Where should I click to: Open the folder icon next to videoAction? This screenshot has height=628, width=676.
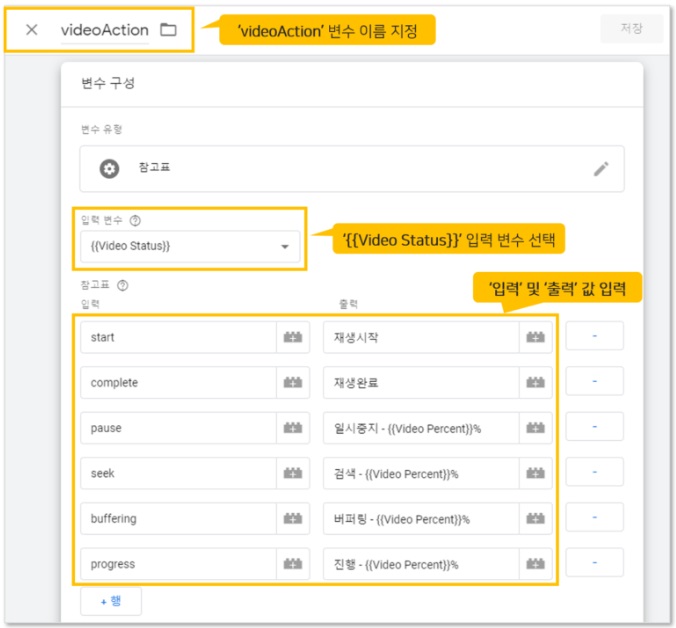click(168, 30)
